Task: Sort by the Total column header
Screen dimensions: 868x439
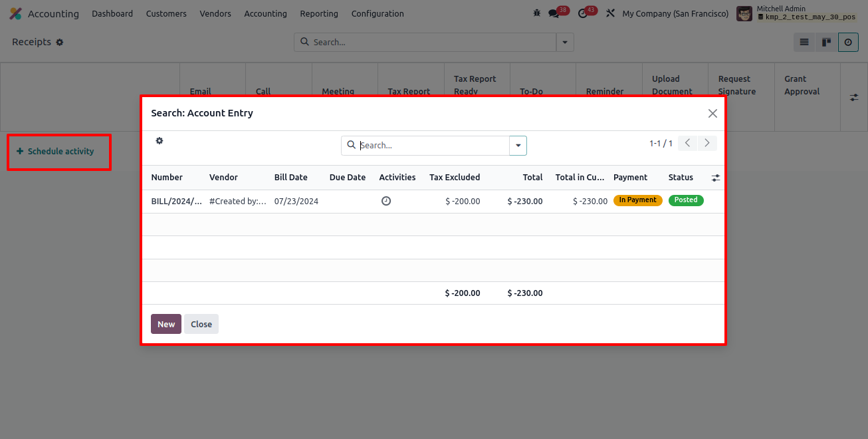Action: coord(533,178)
